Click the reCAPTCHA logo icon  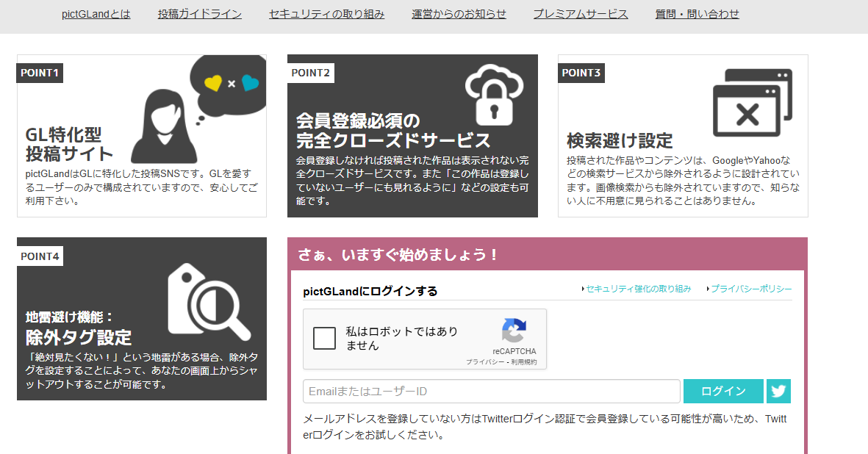pyautogui.click(x=514, y=331)
